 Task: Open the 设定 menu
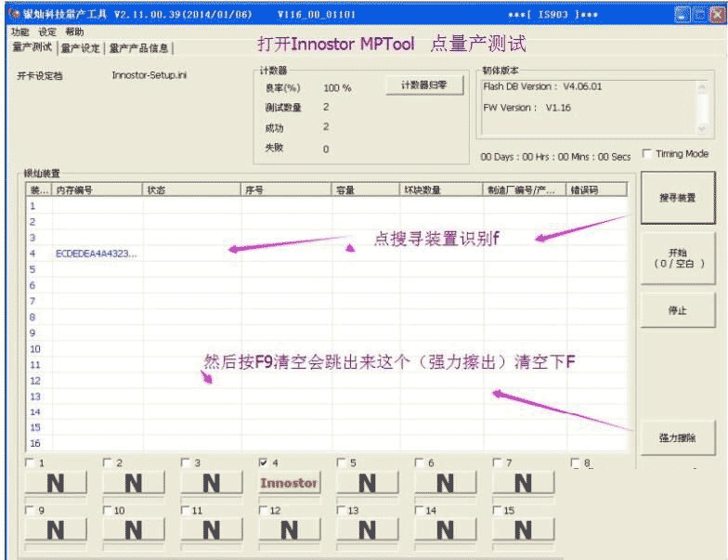tap(47, 32)
